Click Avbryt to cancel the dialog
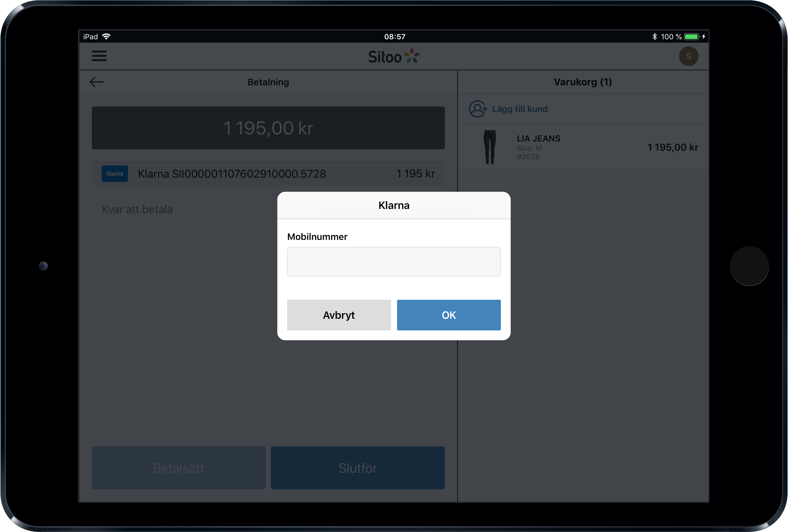The image size is (788, 532). click(339, 315)
